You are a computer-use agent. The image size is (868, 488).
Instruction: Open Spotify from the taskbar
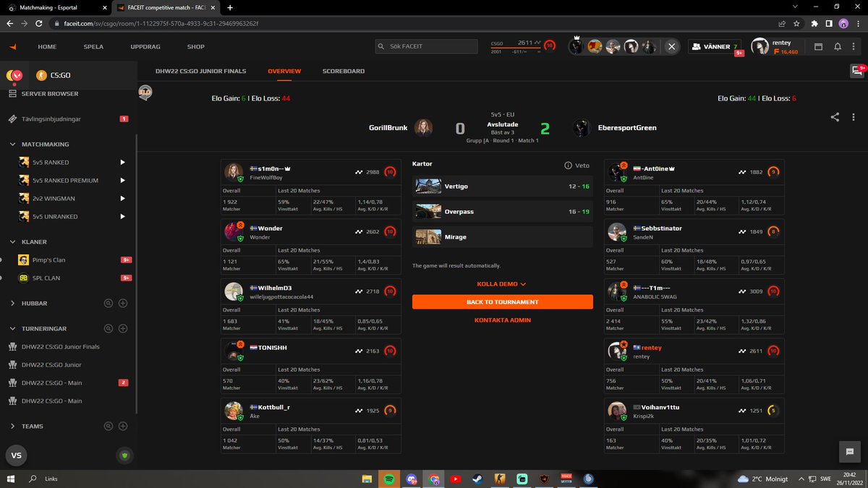pos(389,479)
